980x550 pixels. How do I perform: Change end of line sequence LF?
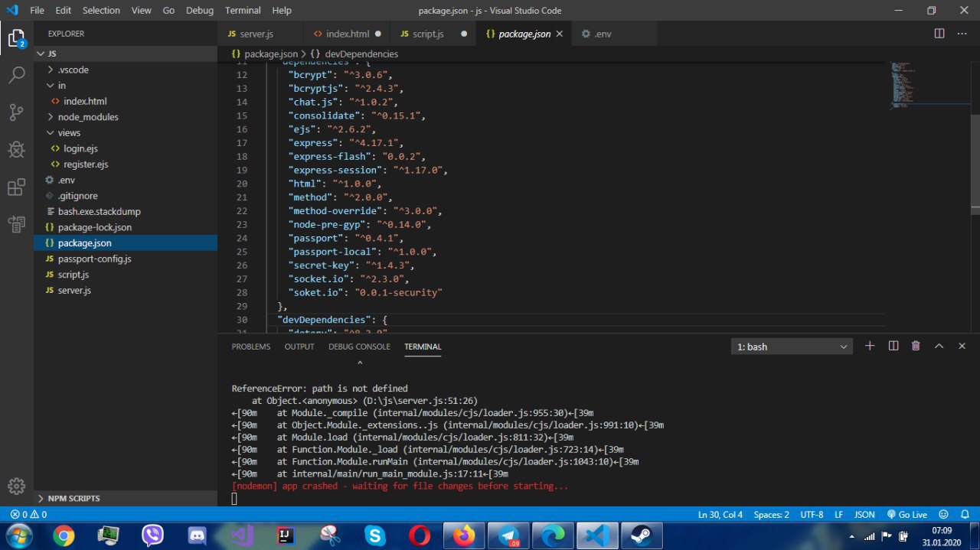tap(838, 515)
